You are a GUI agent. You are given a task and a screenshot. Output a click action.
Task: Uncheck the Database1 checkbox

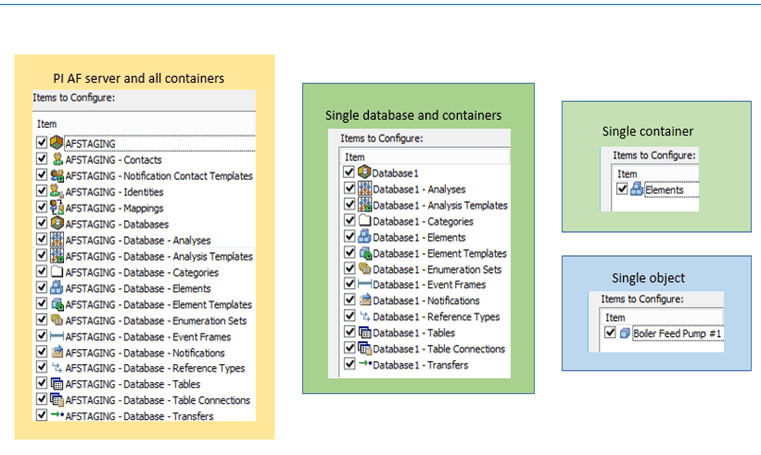tap(349, 172)
